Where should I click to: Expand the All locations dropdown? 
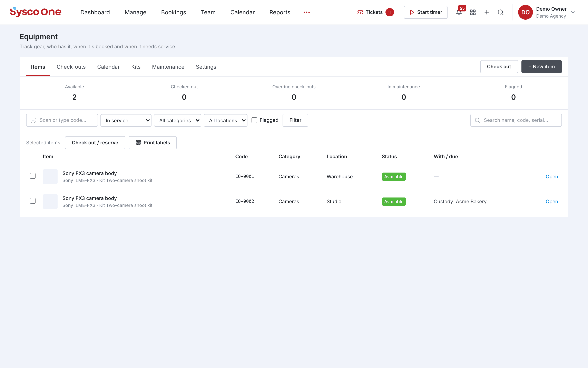click(225, 120)
